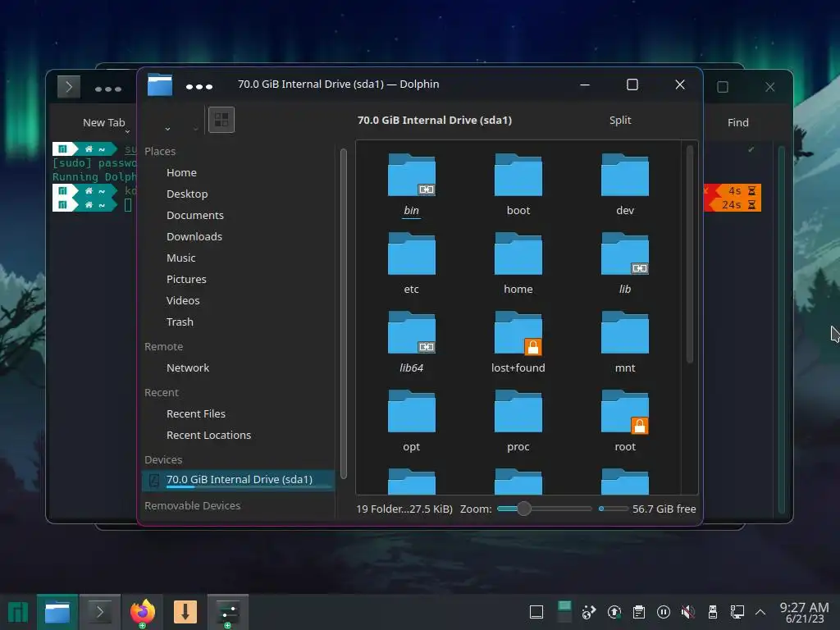Screen dimensions: 840x630
Task: Open New Tab dropdown in Konsole
Action: pos(127,132)
